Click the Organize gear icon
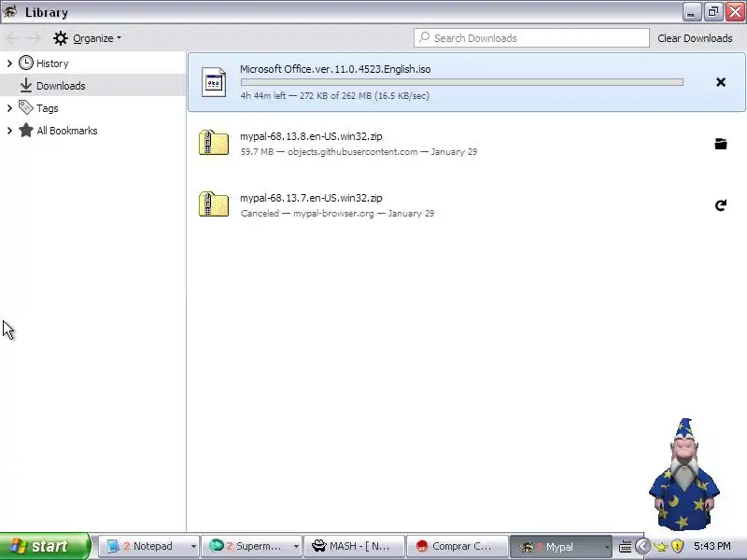 [61, 38]
